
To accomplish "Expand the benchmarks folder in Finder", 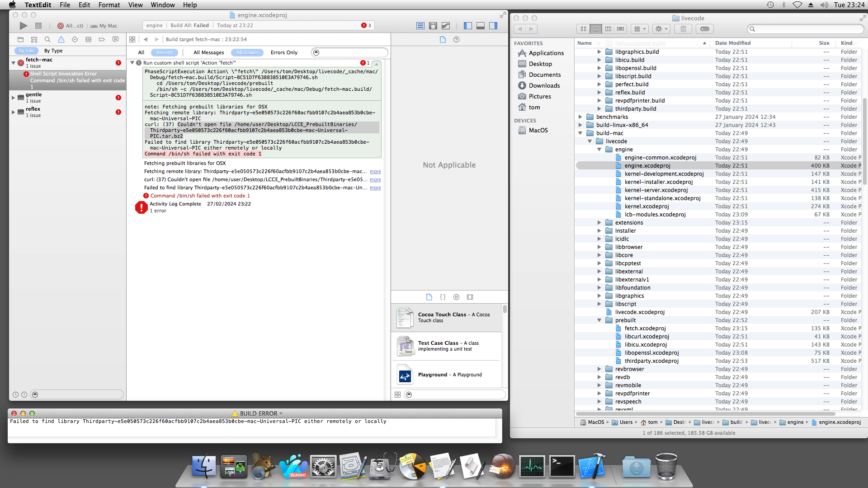I will pos(580,117).
